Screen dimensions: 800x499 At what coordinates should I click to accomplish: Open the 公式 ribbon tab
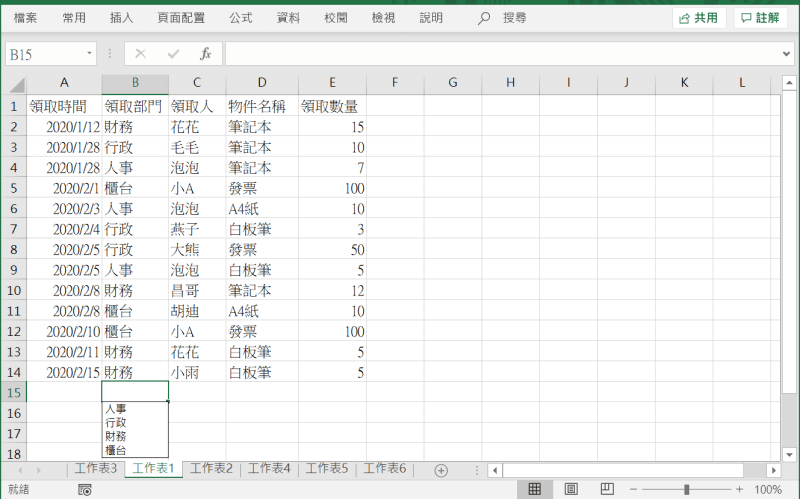[241, 18]
